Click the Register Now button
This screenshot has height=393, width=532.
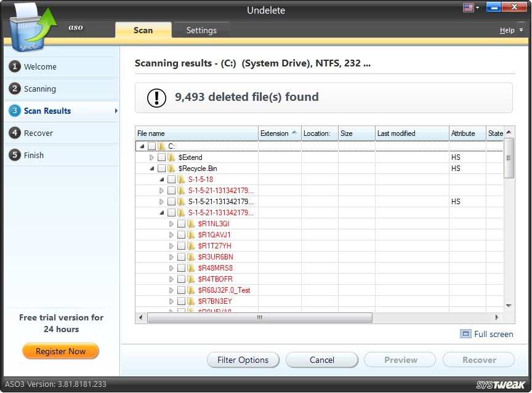point(60,351)
